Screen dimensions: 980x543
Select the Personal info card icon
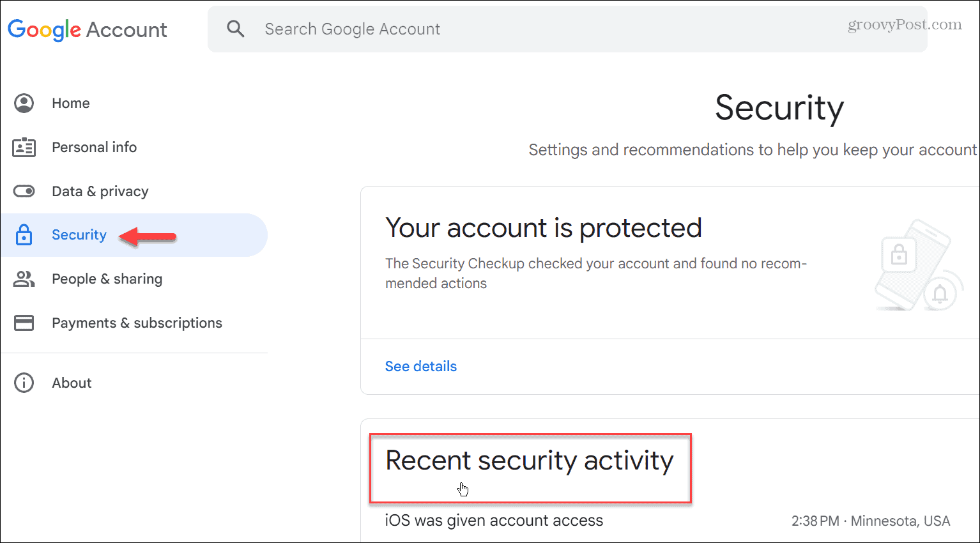(x=24, y=147)
